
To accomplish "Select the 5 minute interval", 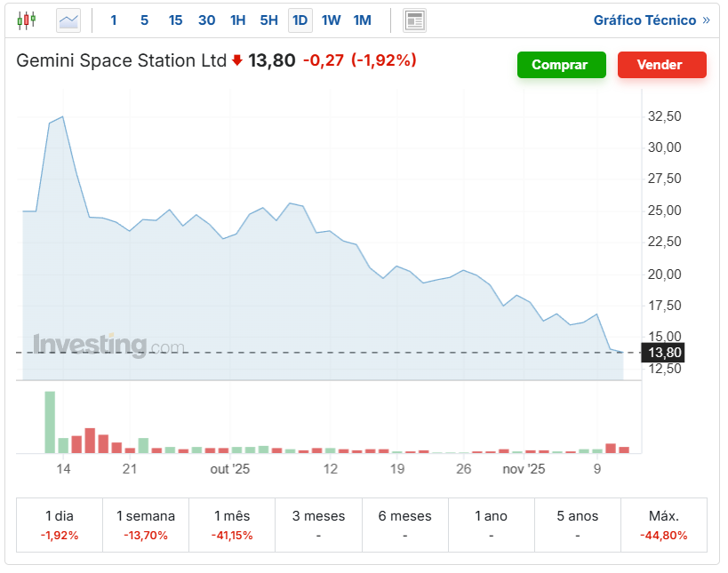I will [x=144, y=20].
